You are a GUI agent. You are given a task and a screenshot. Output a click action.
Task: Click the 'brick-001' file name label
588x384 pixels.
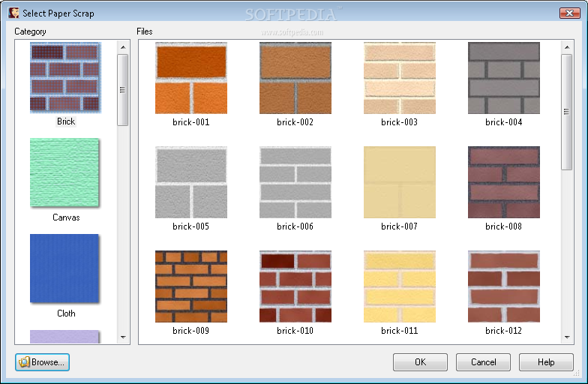190,122
